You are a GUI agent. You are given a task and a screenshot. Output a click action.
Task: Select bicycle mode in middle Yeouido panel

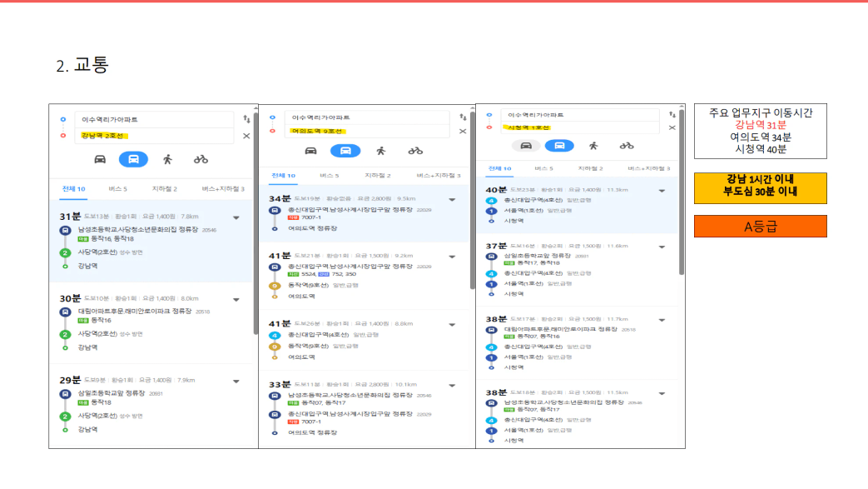tap(415, 151)
